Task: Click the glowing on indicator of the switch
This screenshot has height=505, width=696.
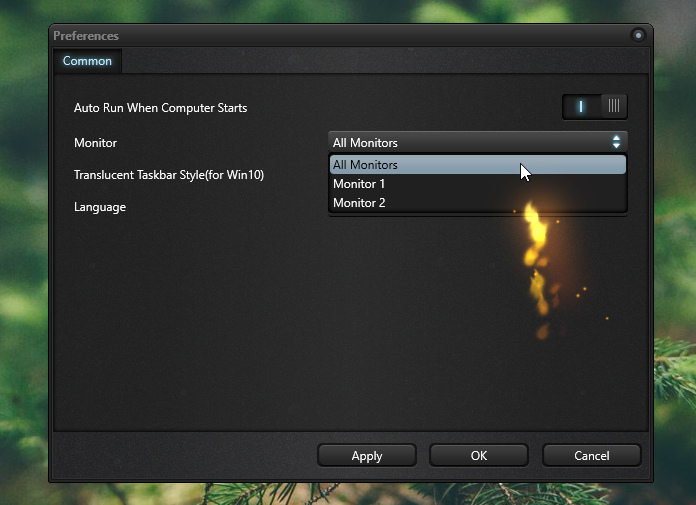Action: 580,106
